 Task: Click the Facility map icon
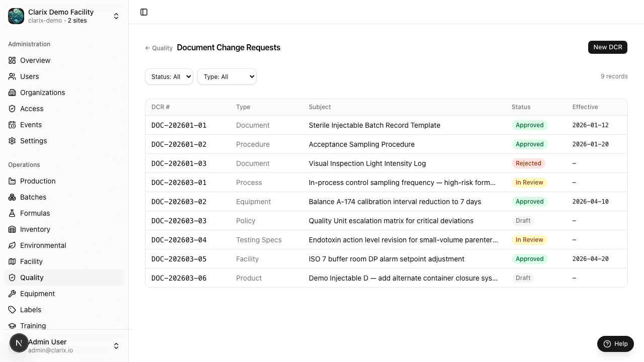click(12, 261)
